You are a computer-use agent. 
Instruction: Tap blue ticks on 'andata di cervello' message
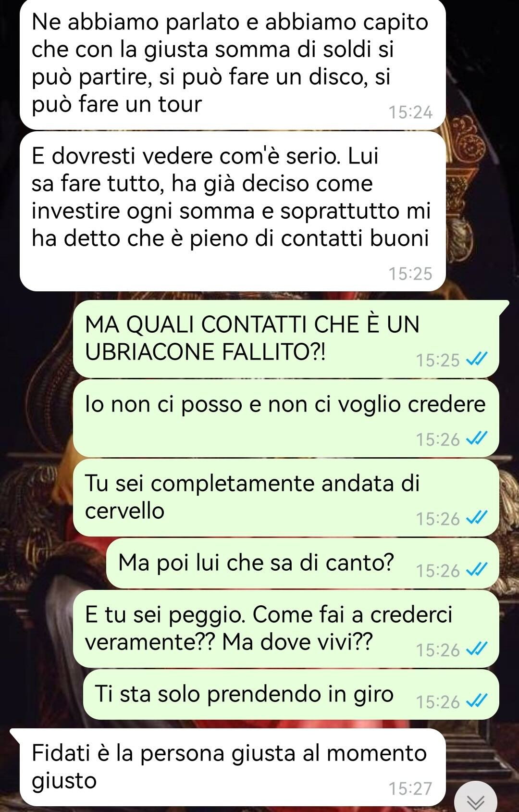coord(478,518)
